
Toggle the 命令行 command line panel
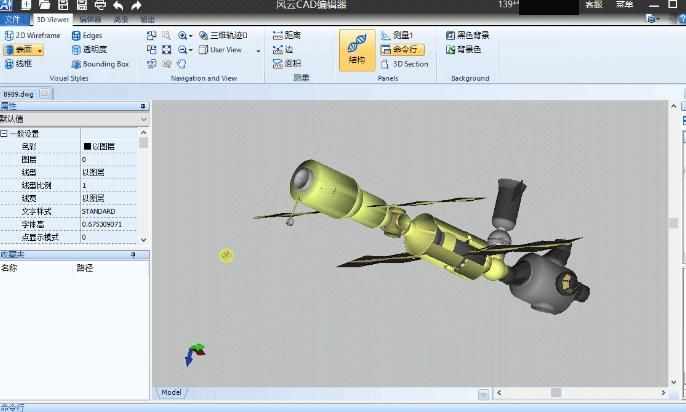402,49
